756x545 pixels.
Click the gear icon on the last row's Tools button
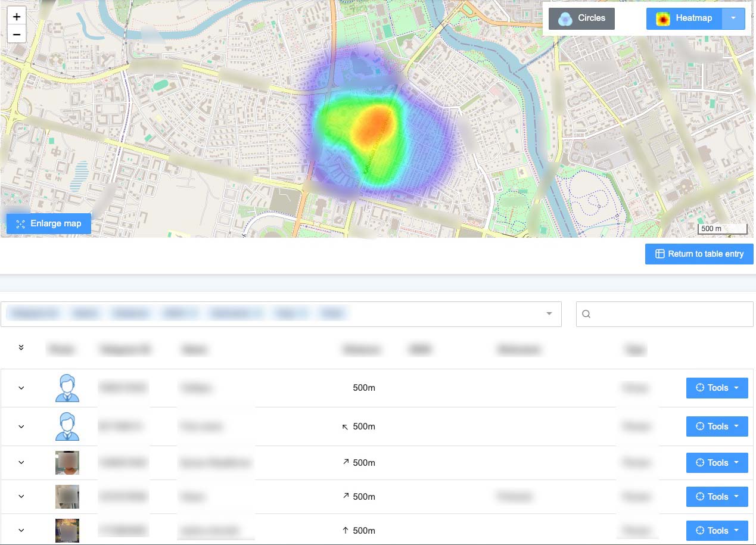[x=701, y=530]
